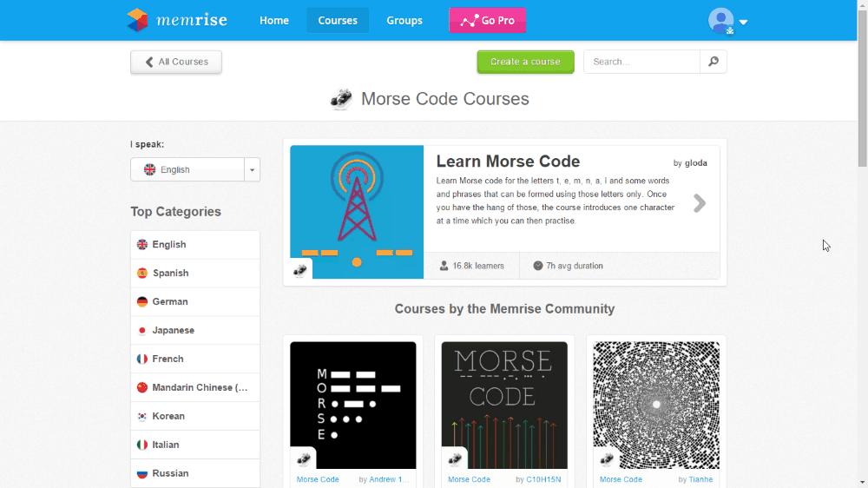Open the MORSE CODE arrows thumbnail

tap(504, 405)
